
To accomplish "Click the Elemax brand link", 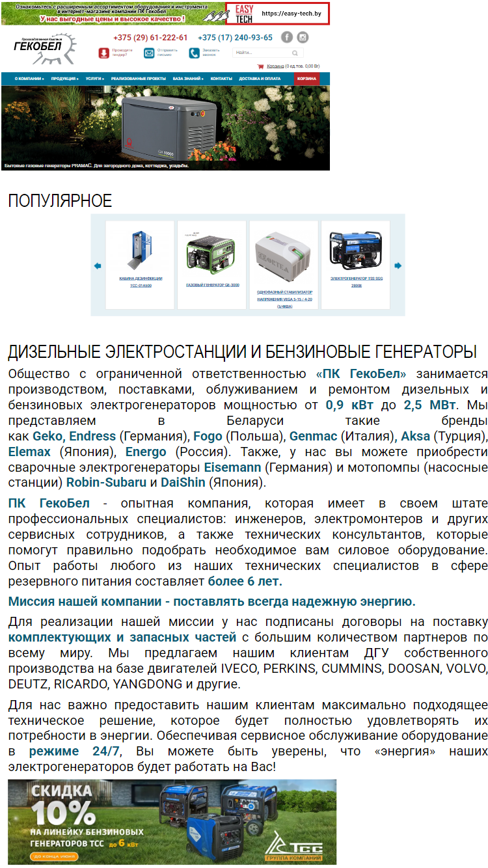I will tap(31, 452).
